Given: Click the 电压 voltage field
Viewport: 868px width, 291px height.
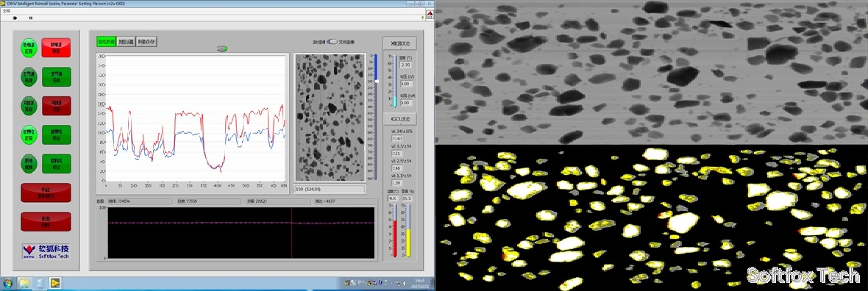Looking at the screenshot, I should coord(405,84).
